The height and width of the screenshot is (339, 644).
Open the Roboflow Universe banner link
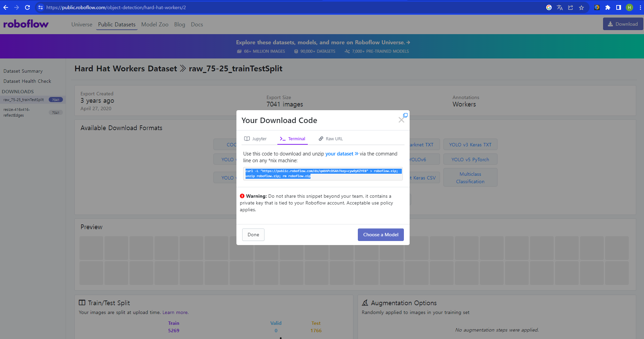click(323, 42)
